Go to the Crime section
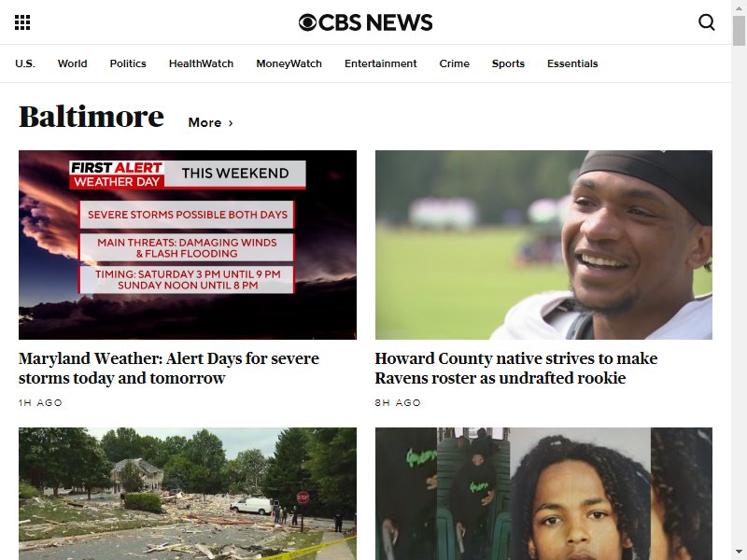Screen dimensions: 747x560 tap(454, 63)
